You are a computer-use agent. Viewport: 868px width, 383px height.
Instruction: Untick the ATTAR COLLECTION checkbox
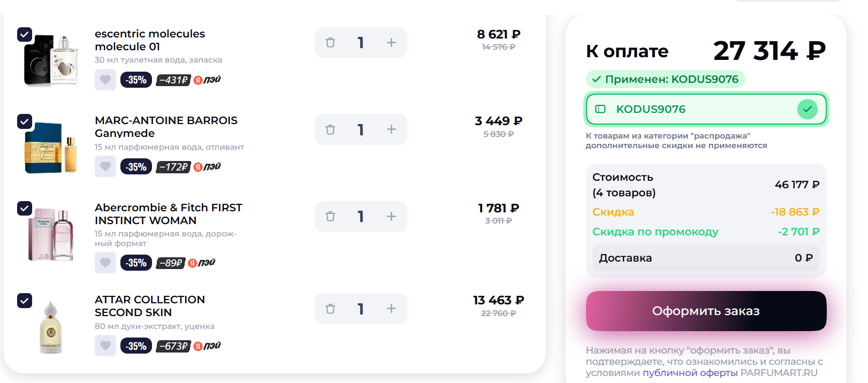click(x=25, y=301)
